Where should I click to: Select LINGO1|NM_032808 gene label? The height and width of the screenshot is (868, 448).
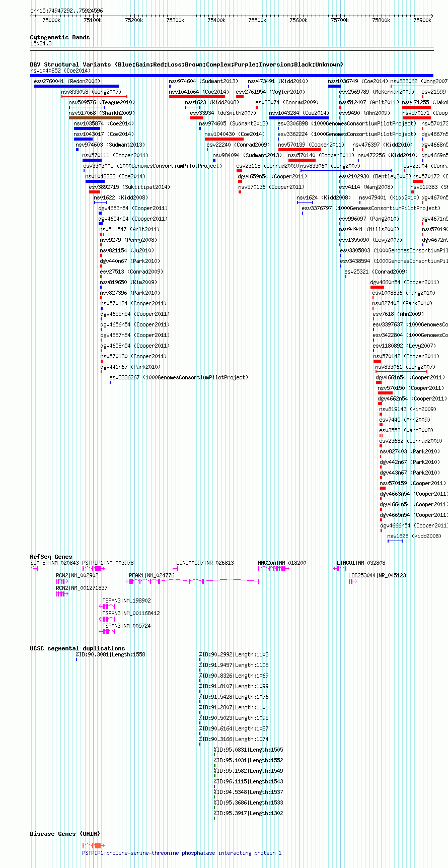click(361, 563)
